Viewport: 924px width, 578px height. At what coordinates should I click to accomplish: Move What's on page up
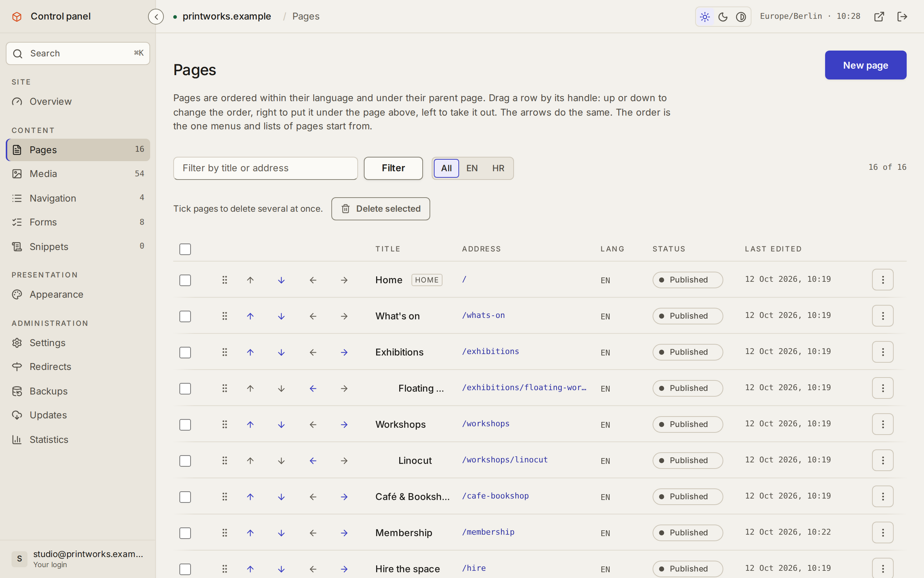[x=250, y=316]
